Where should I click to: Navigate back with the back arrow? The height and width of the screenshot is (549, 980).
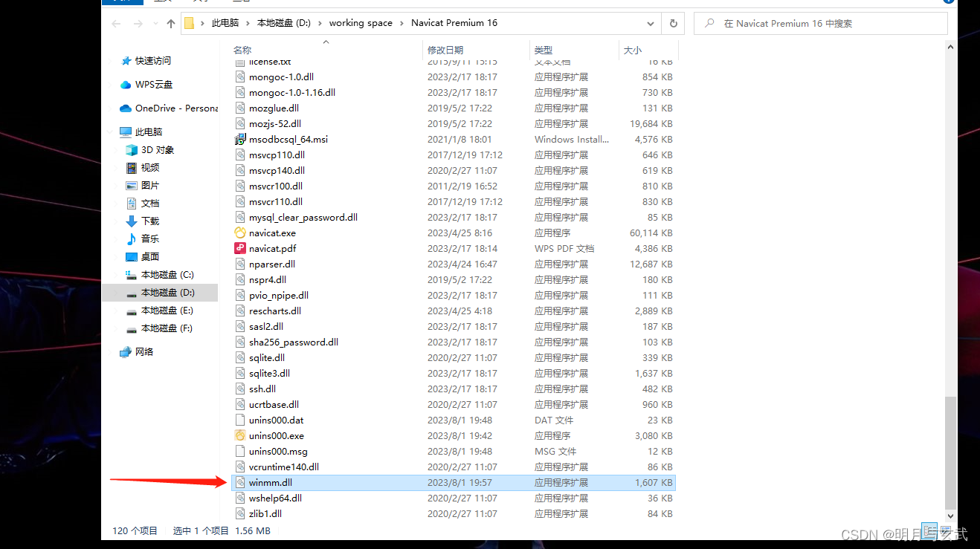pyautogui.click(x=116, y=23)
